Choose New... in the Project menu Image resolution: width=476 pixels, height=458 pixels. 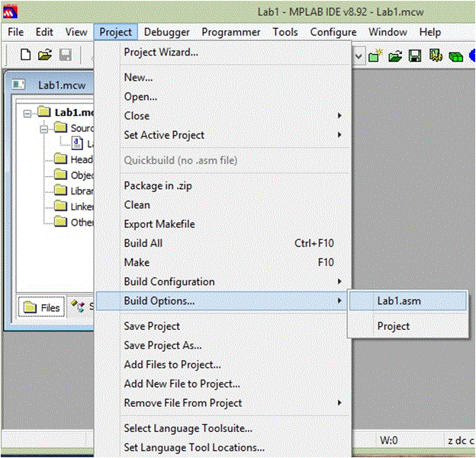(224, 77)
